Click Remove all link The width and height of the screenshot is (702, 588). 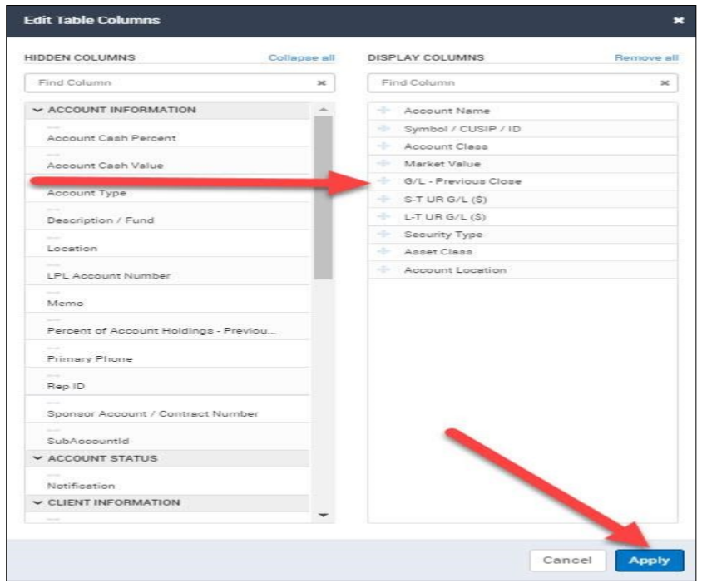click(x=646, y=57)
